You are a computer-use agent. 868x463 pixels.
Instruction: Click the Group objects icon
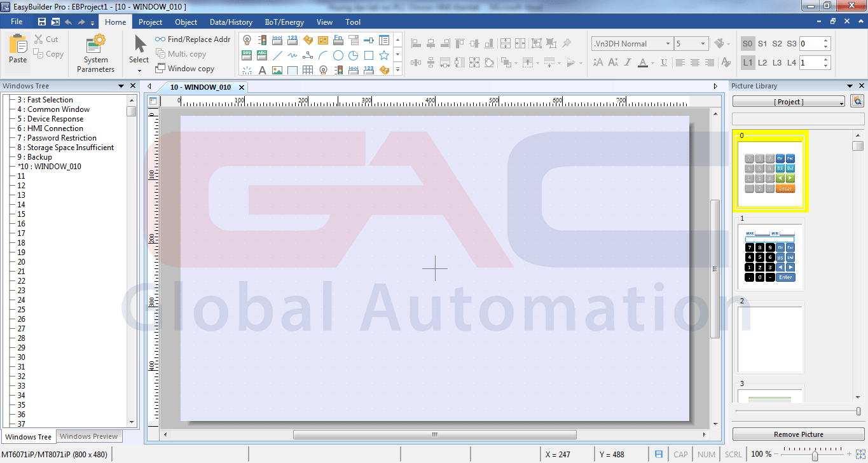point(536,43)
